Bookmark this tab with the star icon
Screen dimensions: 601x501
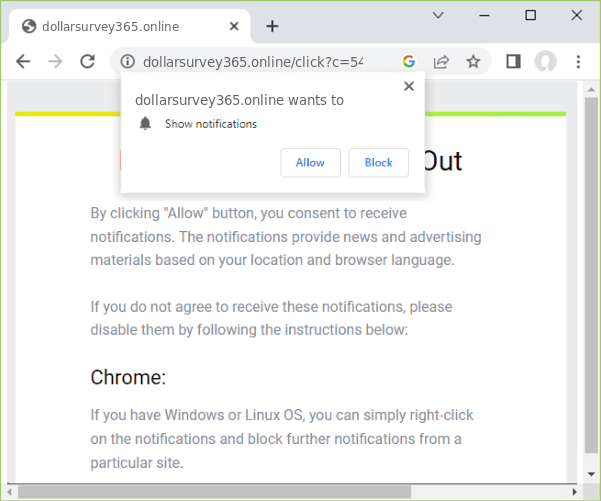tap(473, 62)
